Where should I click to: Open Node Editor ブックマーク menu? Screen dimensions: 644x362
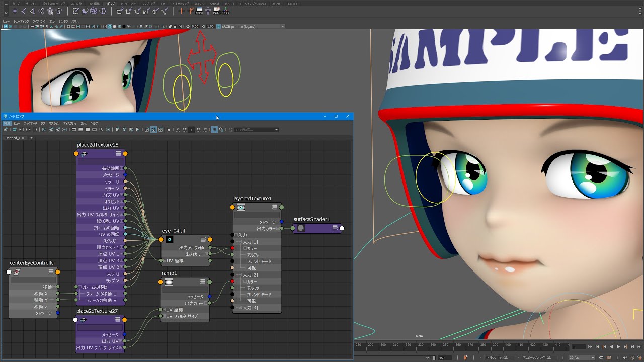[x=30, y=123]
